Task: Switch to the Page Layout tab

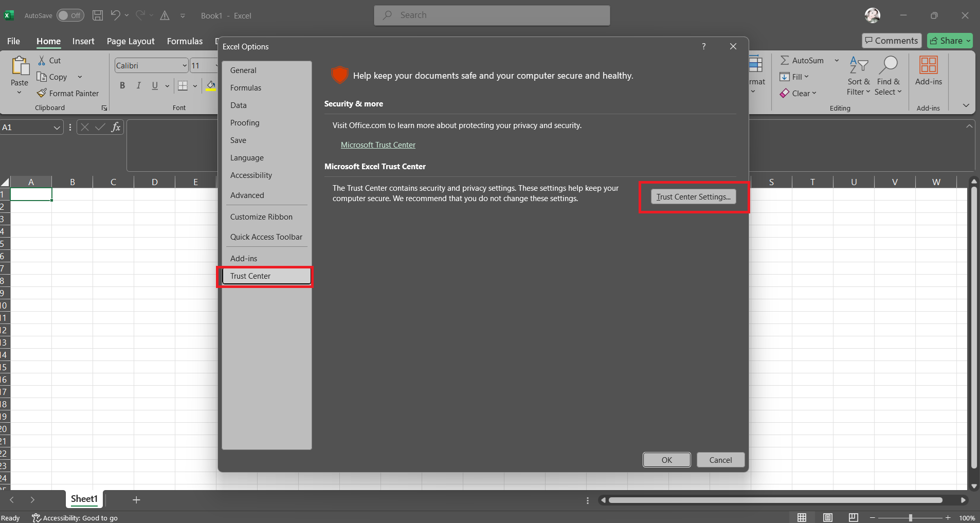Action: tap(131, 41)
